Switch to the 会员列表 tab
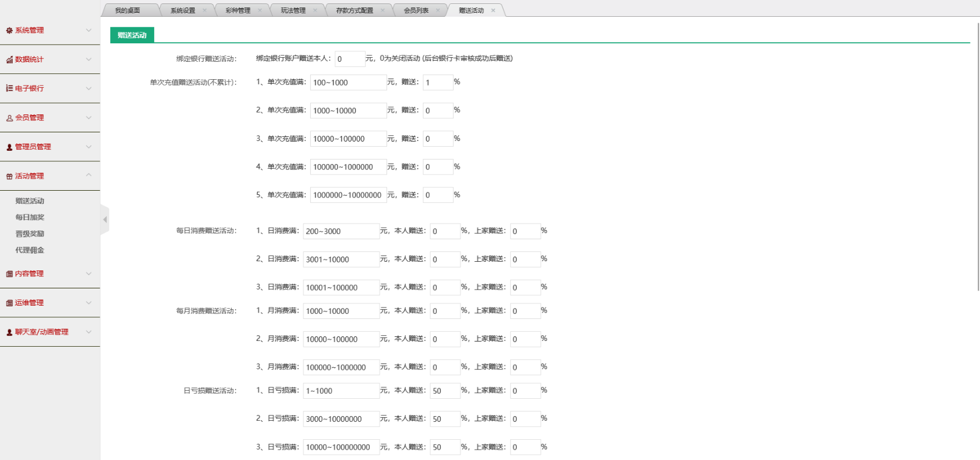Image resolution: width=980 pixels, height=460 pixels. [416, 10]
